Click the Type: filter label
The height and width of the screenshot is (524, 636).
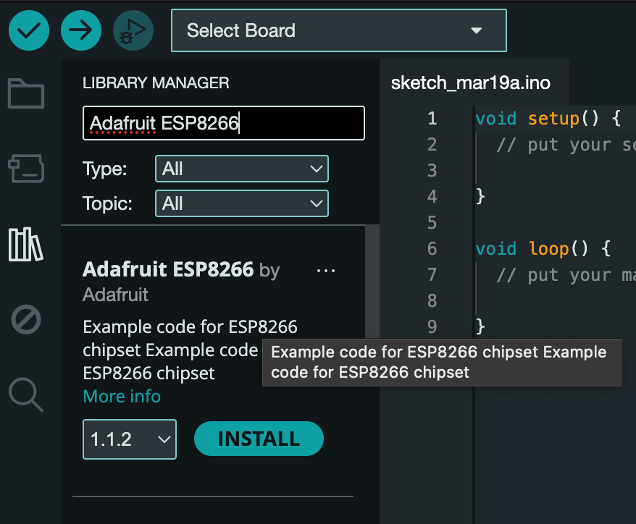pos(105,169)
